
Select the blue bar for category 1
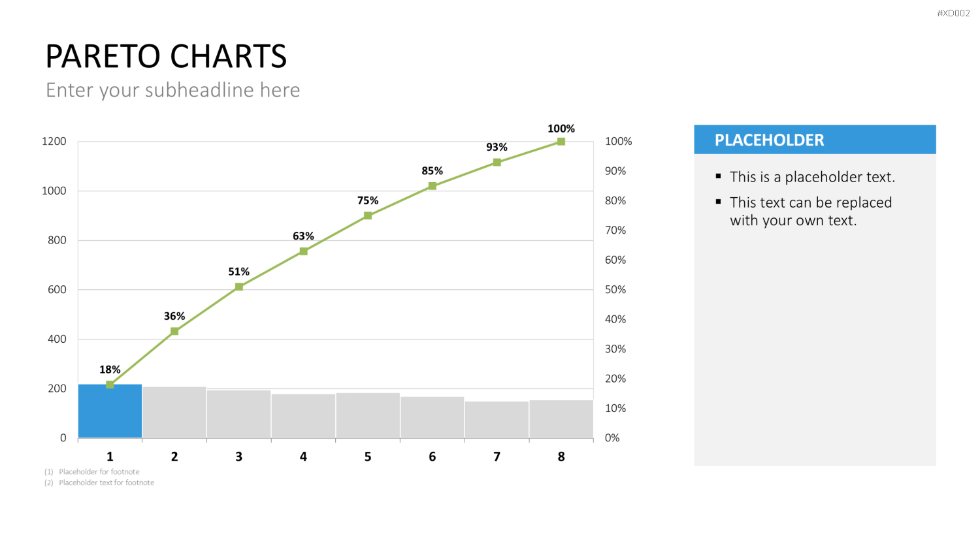[x=110, y=411]
